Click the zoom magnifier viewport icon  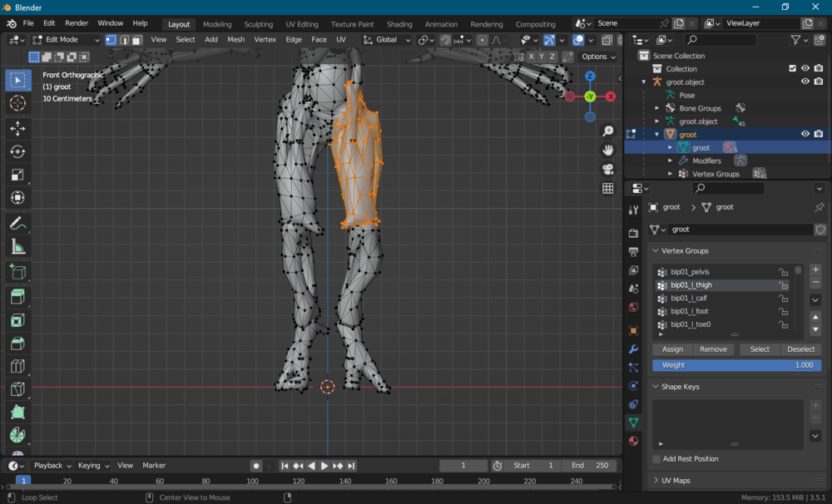click(x=608, y=131)
